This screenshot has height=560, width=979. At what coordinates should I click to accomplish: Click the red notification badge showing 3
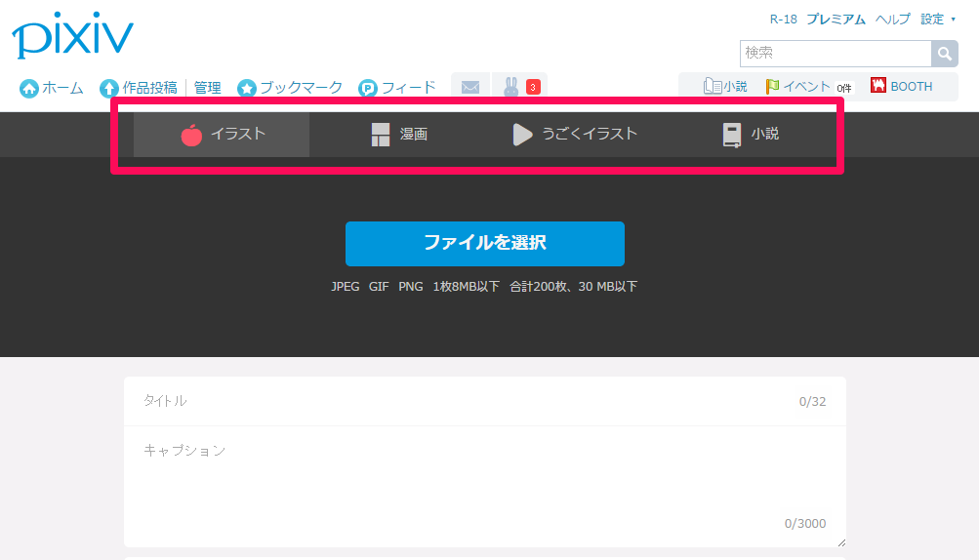point(533,87)
